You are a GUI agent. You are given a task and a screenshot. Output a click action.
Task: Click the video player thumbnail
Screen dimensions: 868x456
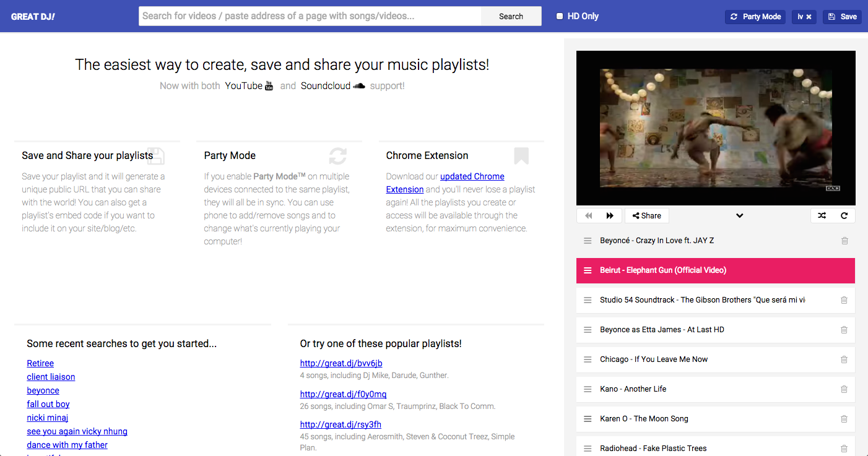(716, 128)
